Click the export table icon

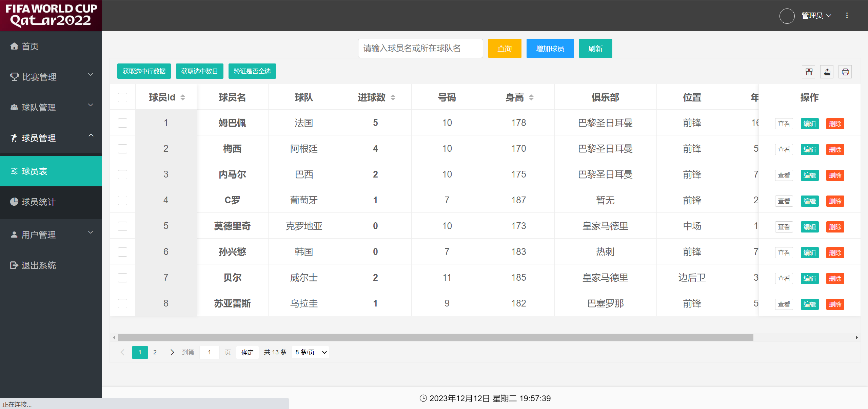(x=827, y=72)
